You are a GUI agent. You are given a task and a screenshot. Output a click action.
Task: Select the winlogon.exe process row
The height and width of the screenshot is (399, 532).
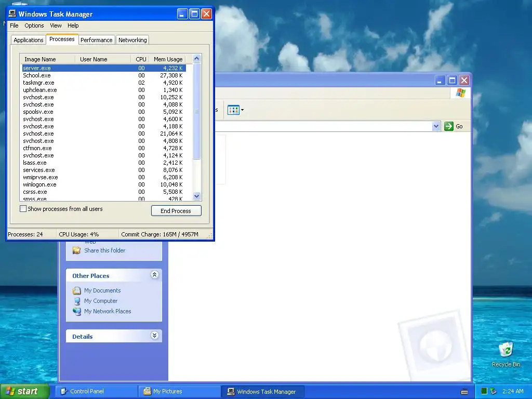103,184
